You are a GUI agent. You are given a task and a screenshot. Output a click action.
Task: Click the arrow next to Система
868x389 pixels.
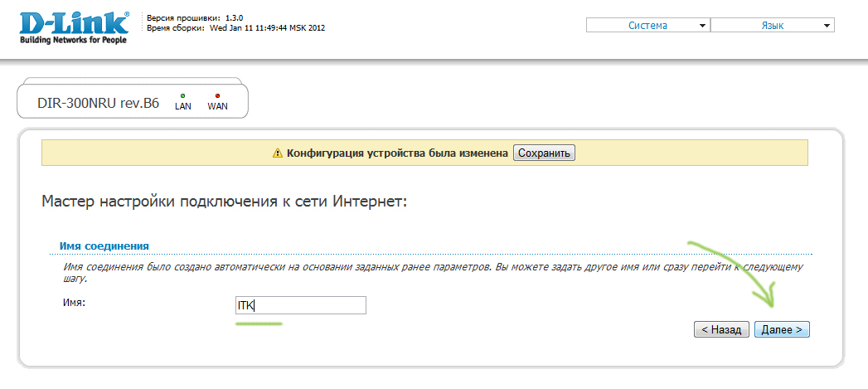tap(703, 26)
